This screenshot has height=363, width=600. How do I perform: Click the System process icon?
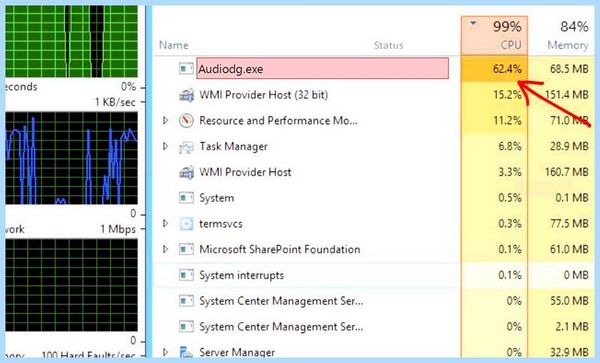186,198
